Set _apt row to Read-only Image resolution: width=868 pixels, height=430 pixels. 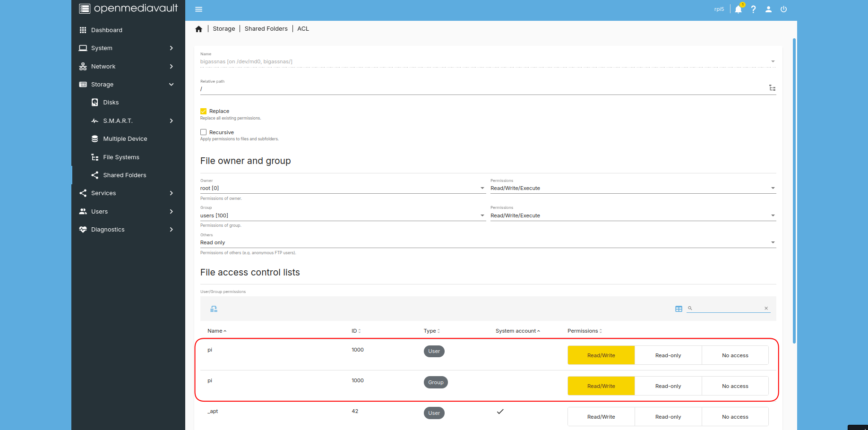point(668,417)
